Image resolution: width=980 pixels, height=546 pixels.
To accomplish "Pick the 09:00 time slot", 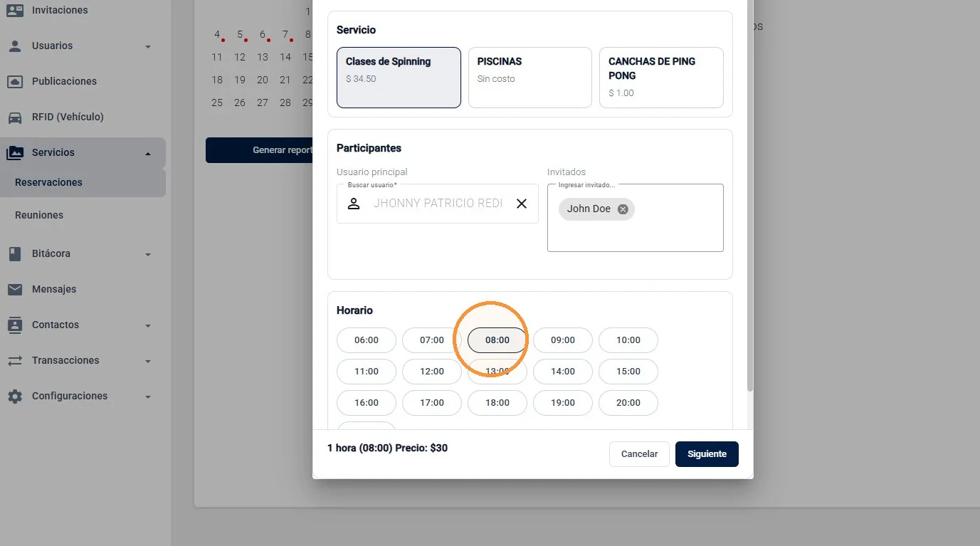I will tap(563, 340).
